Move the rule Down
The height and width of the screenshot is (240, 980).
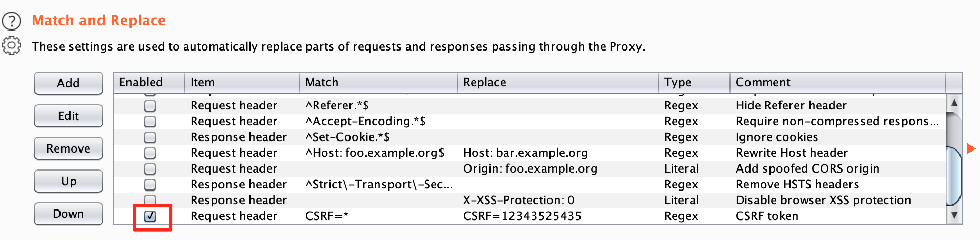tap(68, 214)
